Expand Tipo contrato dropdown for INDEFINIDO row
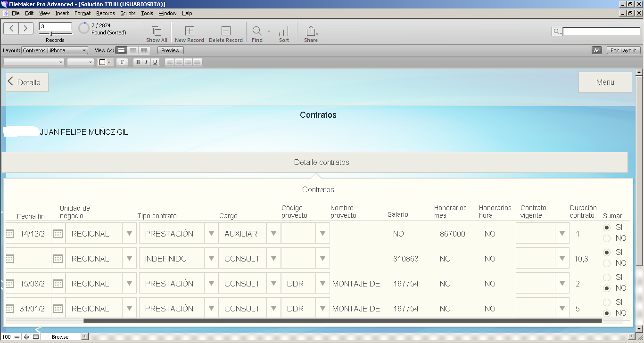The height and width of the screenshot is (343, 644). (x=211, y=259)
